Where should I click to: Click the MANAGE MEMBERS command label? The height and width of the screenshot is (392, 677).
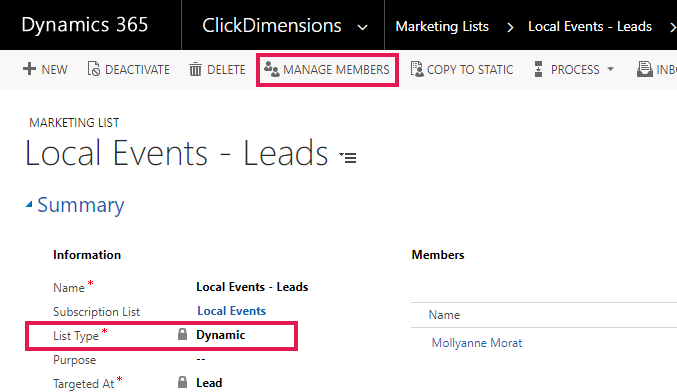(336, 70)
